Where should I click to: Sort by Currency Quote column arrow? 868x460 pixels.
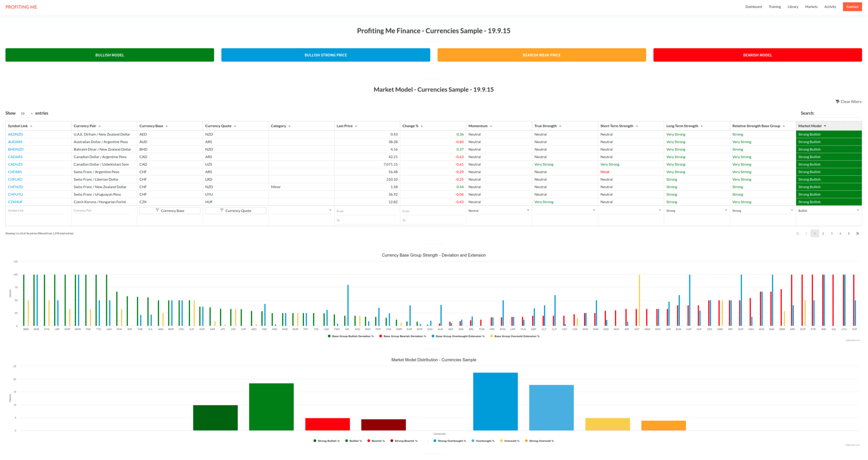pyautogui.click(x=235, y=126)
